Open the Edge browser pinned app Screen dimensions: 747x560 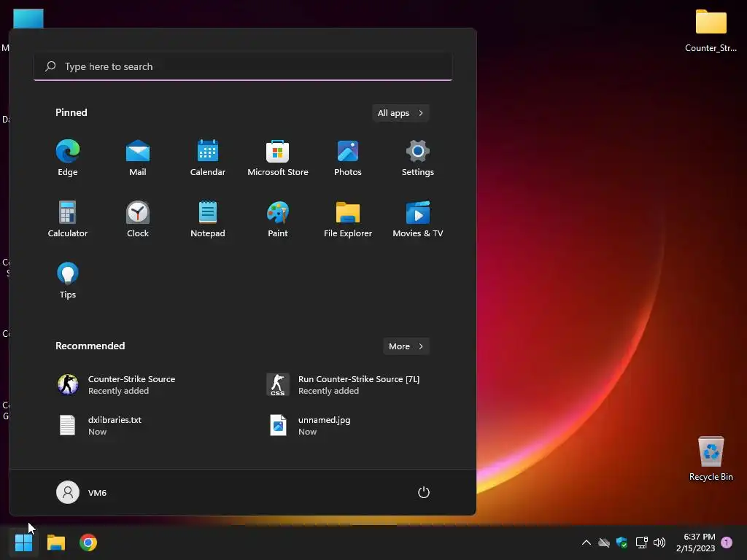68,158
